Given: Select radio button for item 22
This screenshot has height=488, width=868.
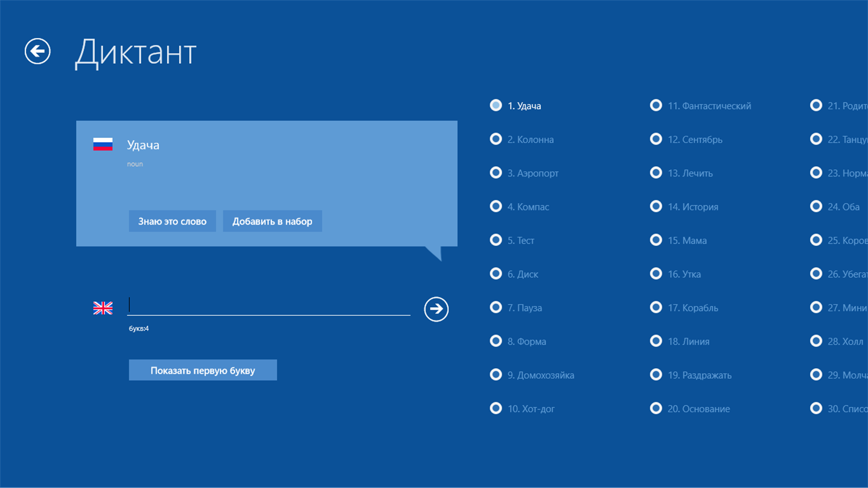Looking at the screenshot, I should coord(816,139).
